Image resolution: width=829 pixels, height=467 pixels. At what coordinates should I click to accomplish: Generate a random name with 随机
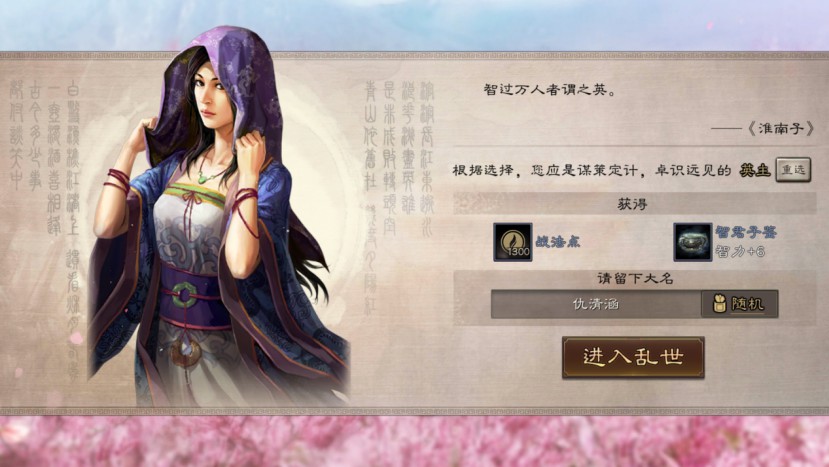tap(740, 304)
